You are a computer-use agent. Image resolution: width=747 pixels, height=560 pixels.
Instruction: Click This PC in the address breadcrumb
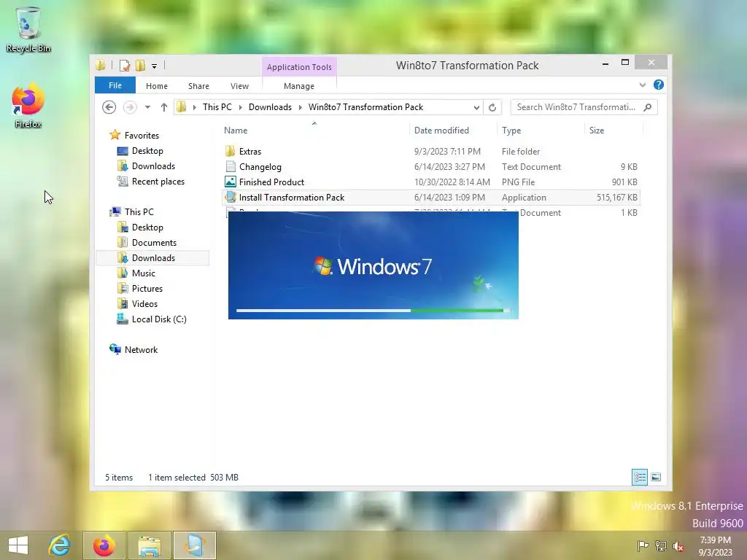coord(217,107)
